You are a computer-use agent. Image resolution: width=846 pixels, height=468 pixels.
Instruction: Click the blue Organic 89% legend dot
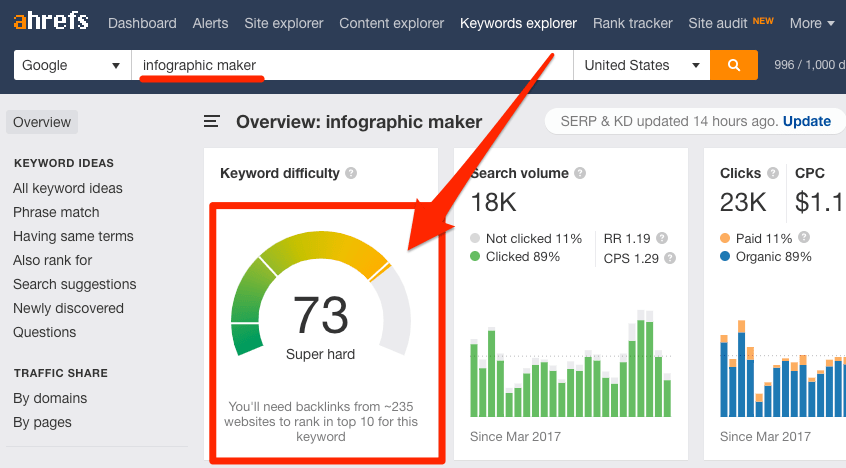tap(725, 256)
